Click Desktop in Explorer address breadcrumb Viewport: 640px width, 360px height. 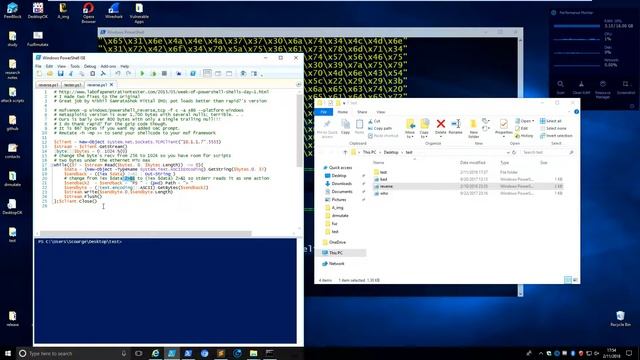[x=391, y=152]
